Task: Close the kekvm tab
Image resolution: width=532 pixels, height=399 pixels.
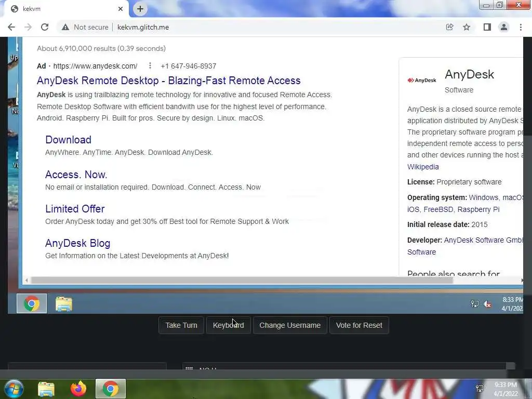Action: click(121, 9)
